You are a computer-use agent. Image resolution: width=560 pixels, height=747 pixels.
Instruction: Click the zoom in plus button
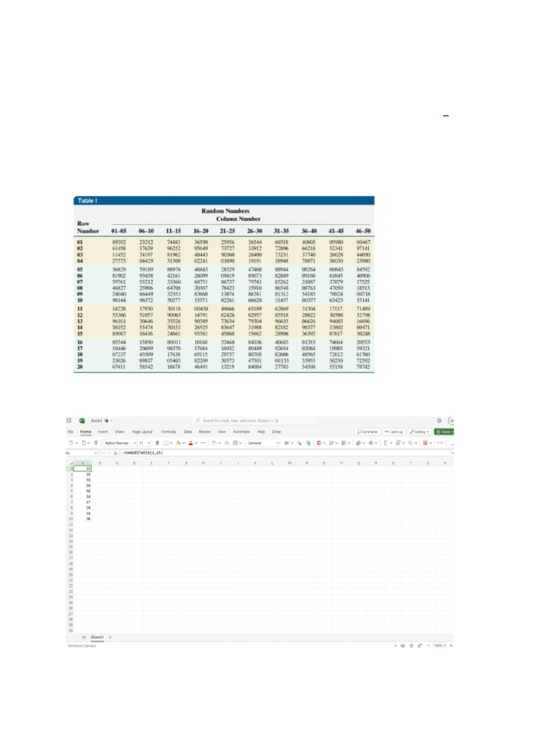coord(451,646)
